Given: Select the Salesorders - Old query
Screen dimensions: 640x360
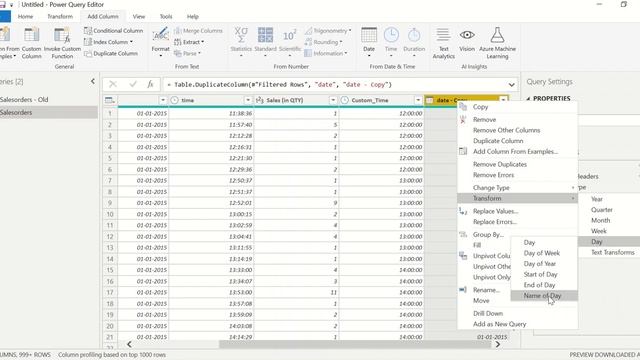Looking at the screenshot, I should tap(49, 100).
